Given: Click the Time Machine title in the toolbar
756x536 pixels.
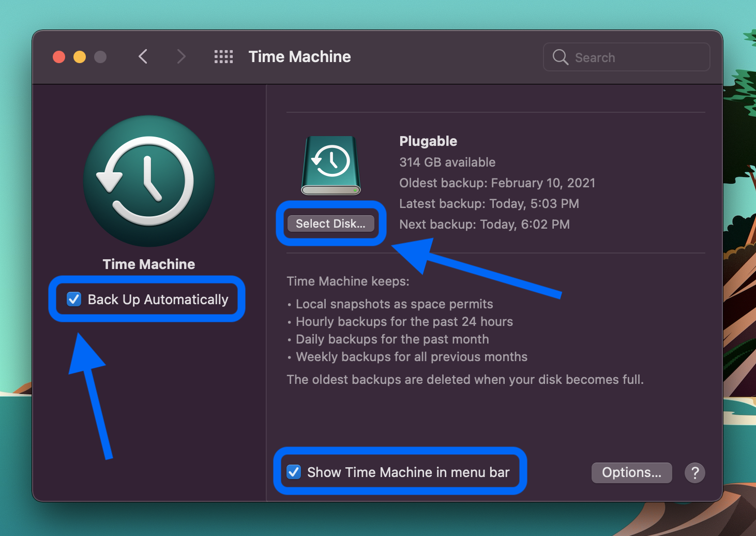Looking at the screenshot, I should pos(300,56).
